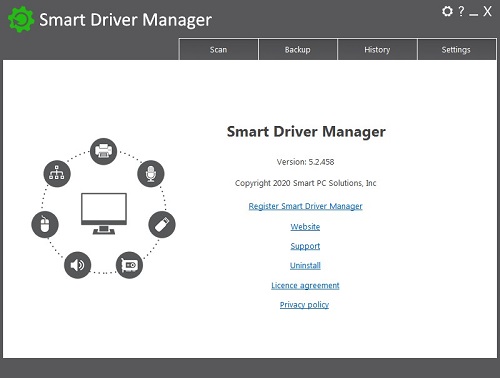Click Copyright 2020 Smart PC Solutions text
This screenshot has height=378, width=500.
[306, 183]
